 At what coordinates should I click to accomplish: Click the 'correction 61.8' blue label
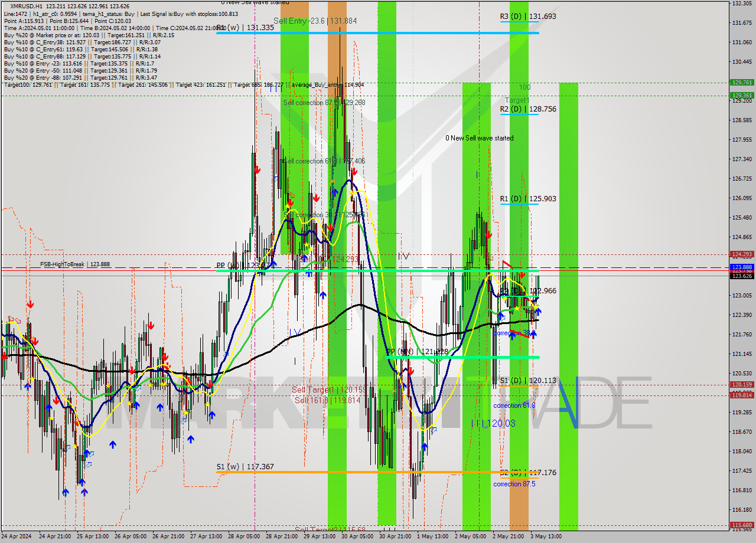(x=514, y=405)
